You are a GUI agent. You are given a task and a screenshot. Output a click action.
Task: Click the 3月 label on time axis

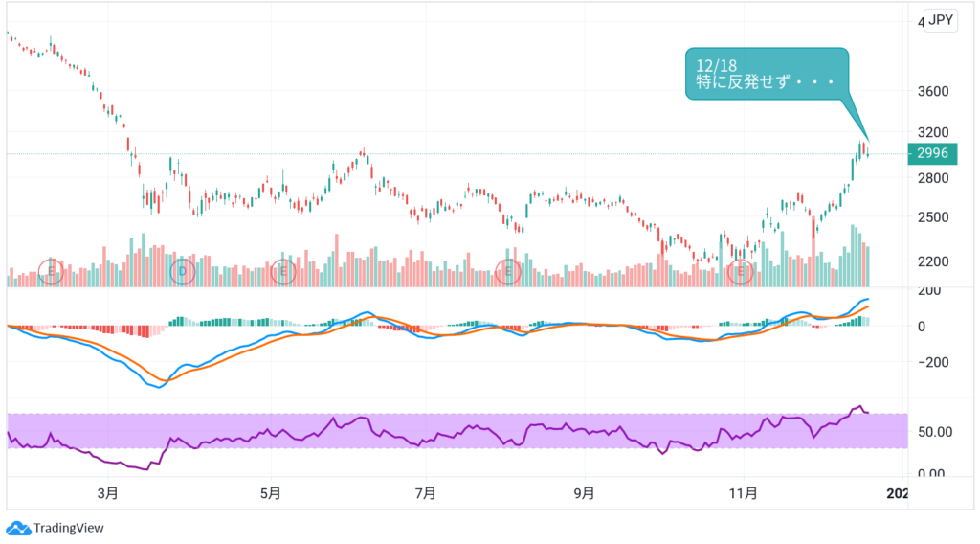[x=109, y=494]
